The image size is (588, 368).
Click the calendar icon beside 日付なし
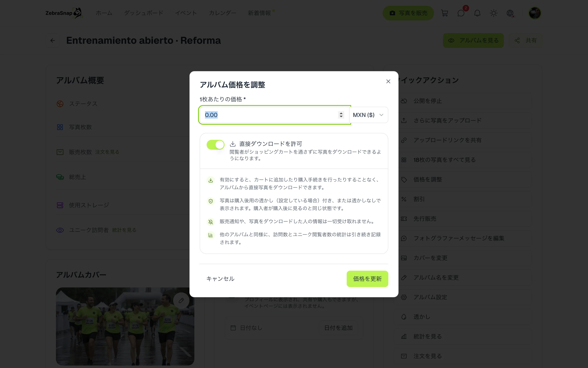coord(233,328)
